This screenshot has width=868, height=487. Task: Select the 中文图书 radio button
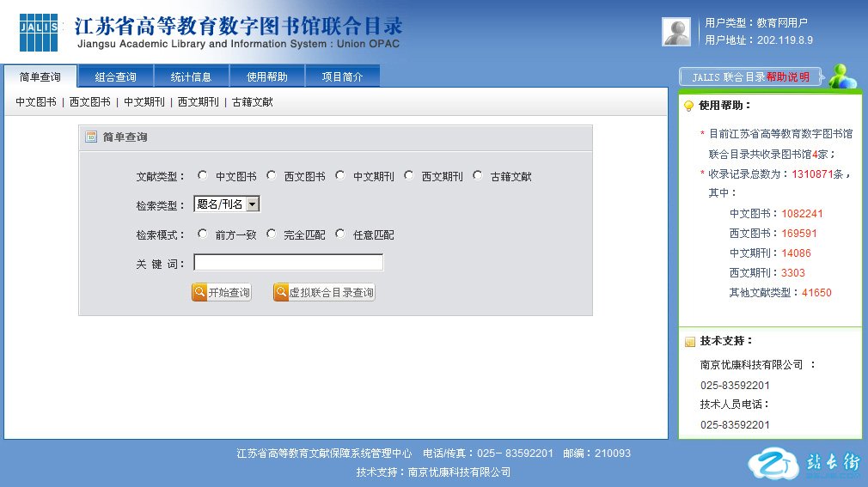click(203, 175)
